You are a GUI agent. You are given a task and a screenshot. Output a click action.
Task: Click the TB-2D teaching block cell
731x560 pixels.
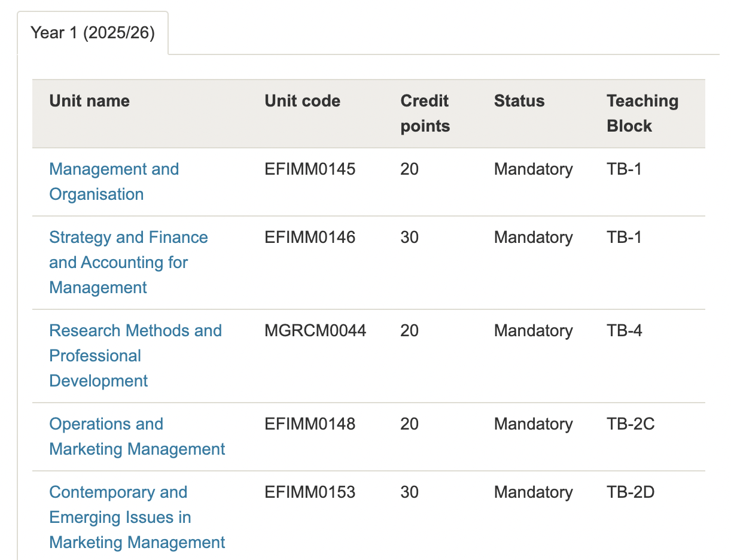click(x=631, y=492)
